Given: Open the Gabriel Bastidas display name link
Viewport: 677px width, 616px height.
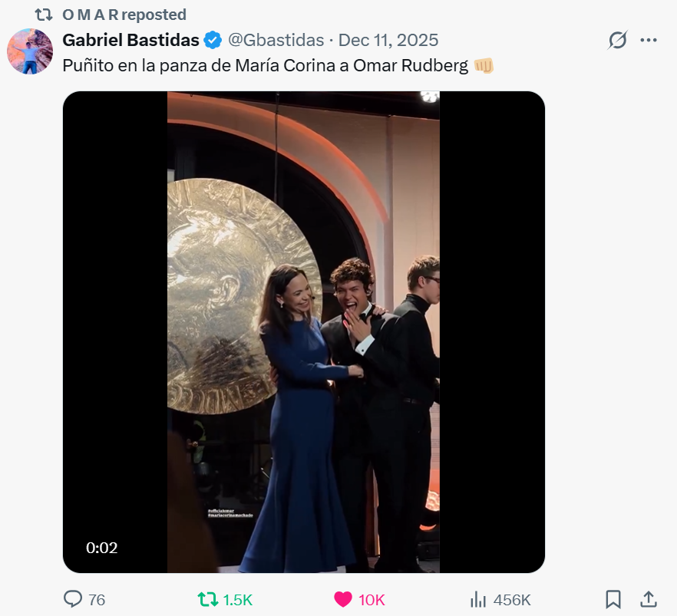Looking at the screenshot, I should 130,40.
